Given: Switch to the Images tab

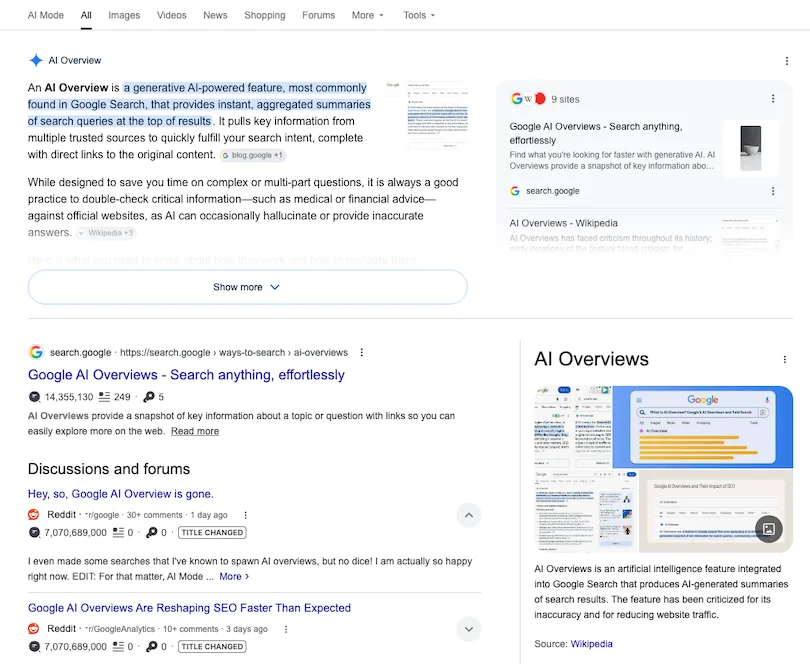Looking at the screenshot, I should [124, 15].
